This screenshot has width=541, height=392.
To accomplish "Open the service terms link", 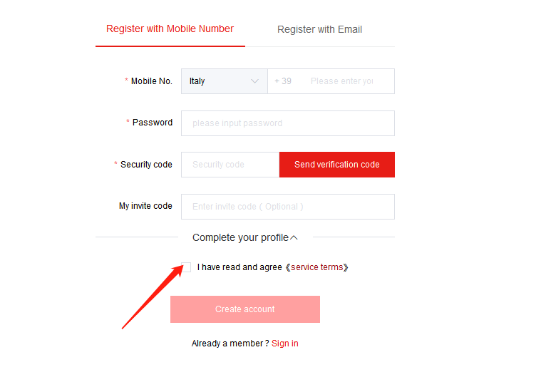I will pos(316,267).
